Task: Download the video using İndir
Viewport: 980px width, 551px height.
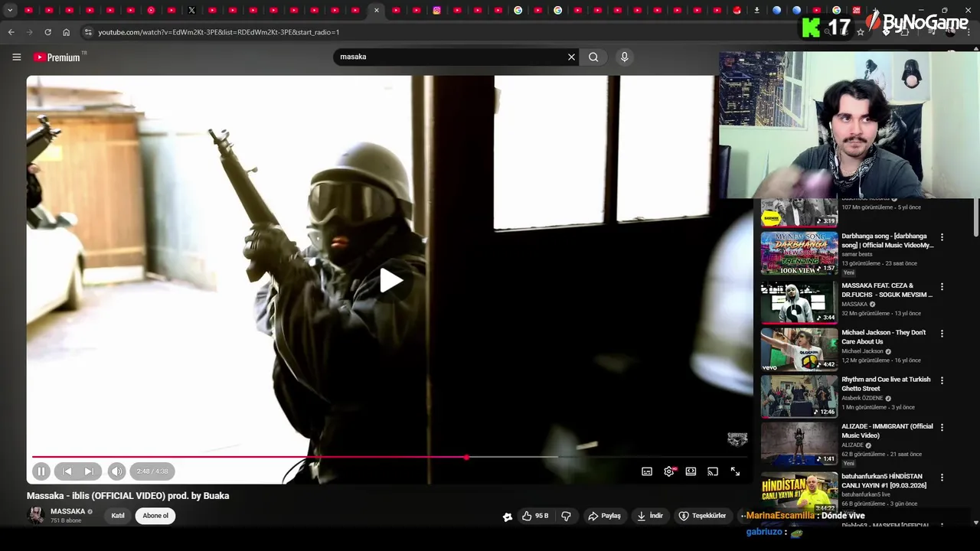Action: pyautogui.click(x=649, y=516)
